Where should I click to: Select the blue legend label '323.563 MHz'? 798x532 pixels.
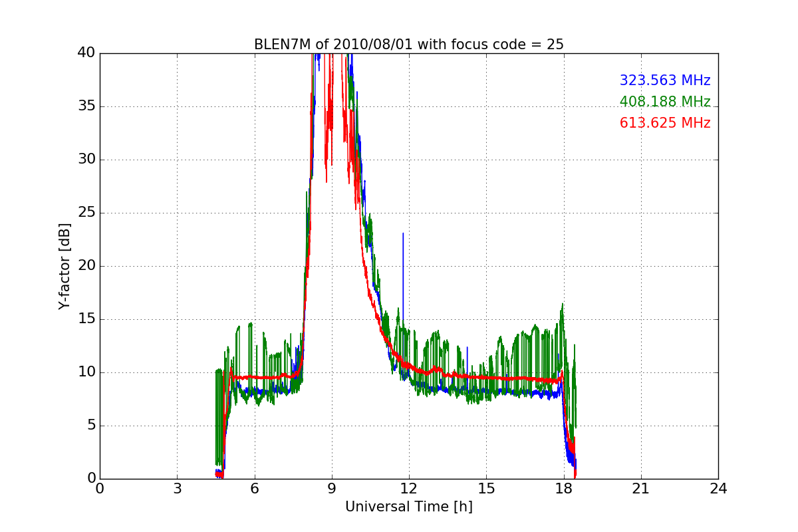pos(665,80)
